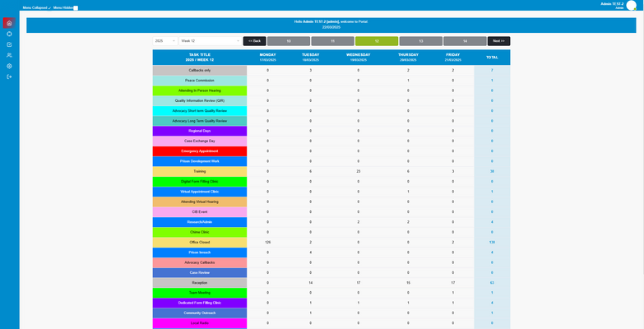Switch to week 11 tab

(332, 41)
